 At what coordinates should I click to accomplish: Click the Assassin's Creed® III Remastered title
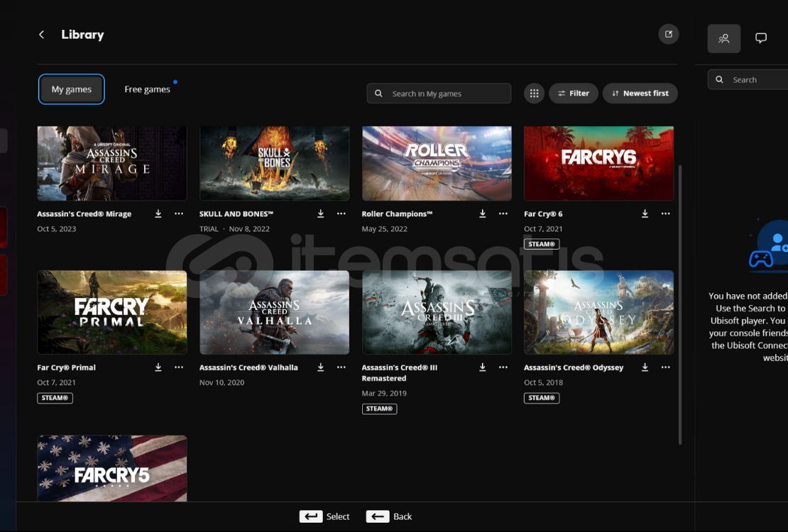(400, 372)
